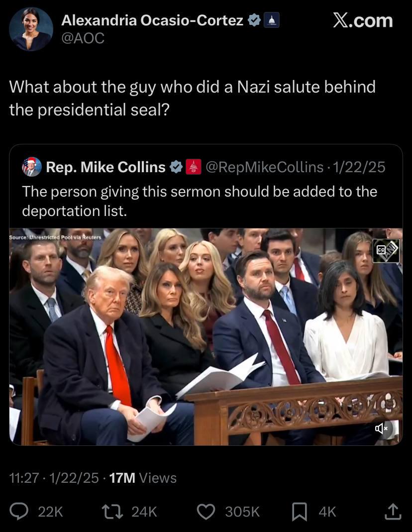Screen dimensions: 412x532
Task: Bookmark this post
Action: click(x=300, y=512)
